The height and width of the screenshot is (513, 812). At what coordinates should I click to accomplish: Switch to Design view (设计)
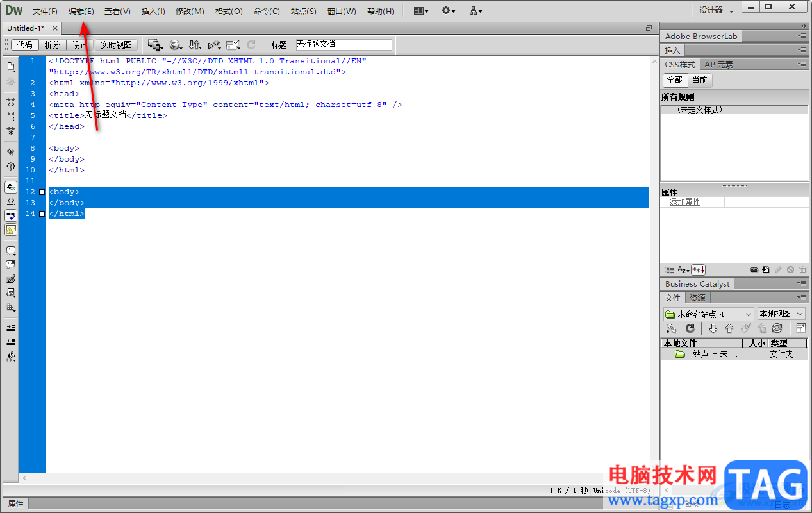pos(79,45)
